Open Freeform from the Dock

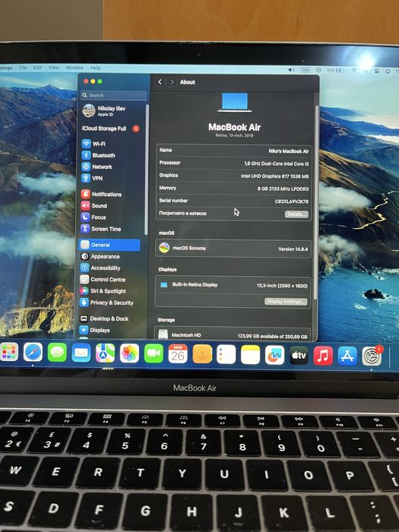(x=274, y=355)
